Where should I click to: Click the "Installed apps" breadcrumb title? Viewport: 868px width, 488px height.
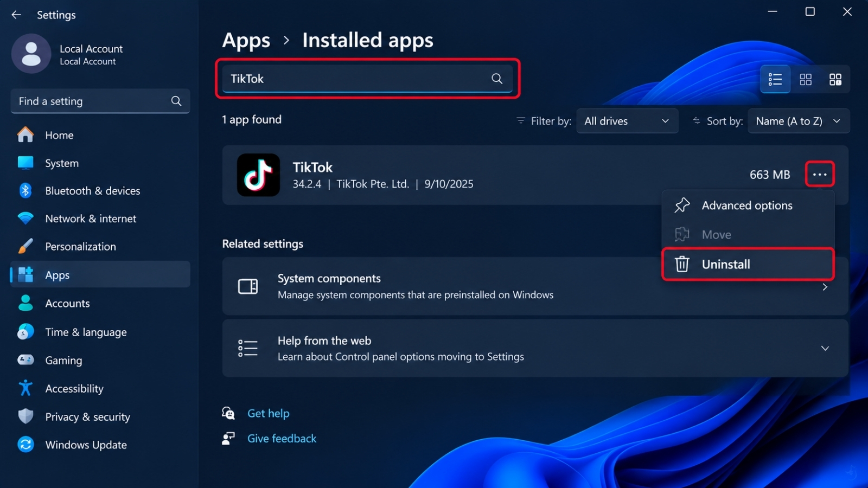368,41
